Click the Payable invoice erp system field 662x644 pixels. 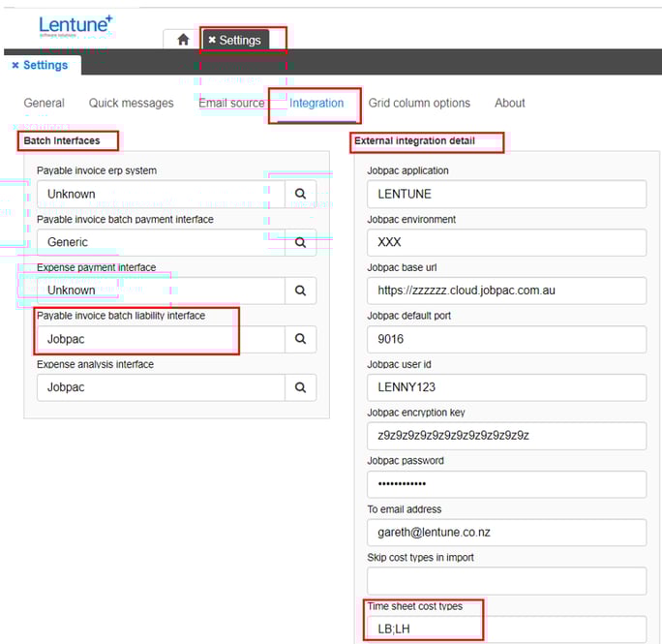pos(161,194)
